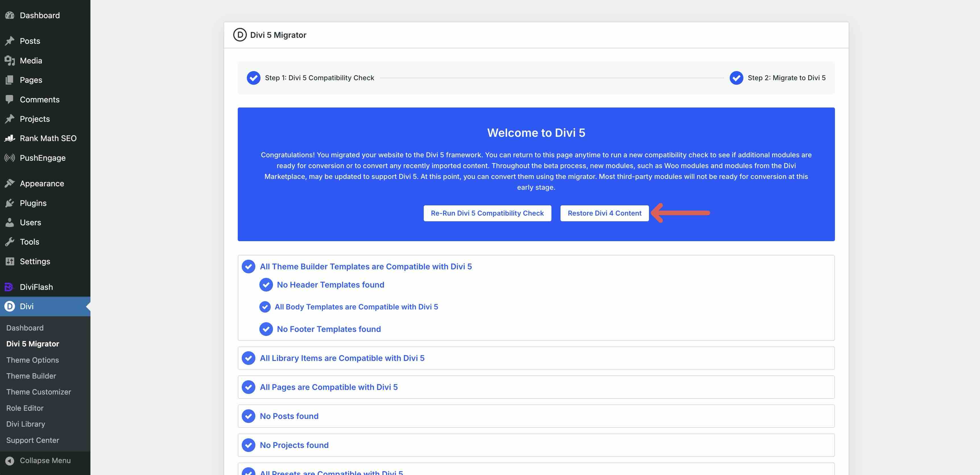Image resolution: width=980 pixels, height=475 pixels.
Task: Go to Plugins in the admin sidebar
Action: (33, 203)
